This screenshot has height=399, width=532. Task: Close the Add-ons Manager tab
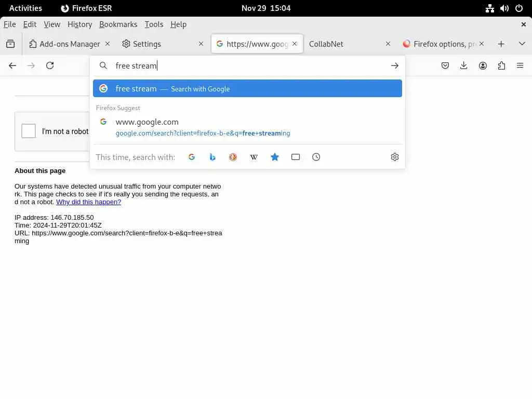tap(108, 44)
